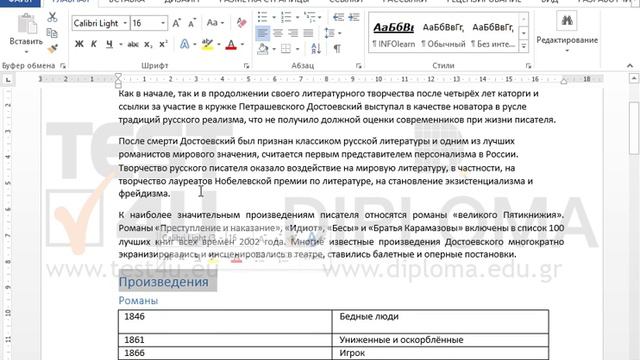
Task: Switch to the РАЗМЕТКА СТРАНИЦЫ tab
Action: point(264,1)
